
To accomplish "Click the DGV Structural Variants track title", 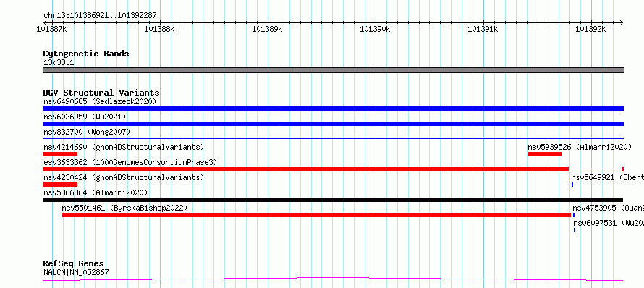I will point(101,93).
